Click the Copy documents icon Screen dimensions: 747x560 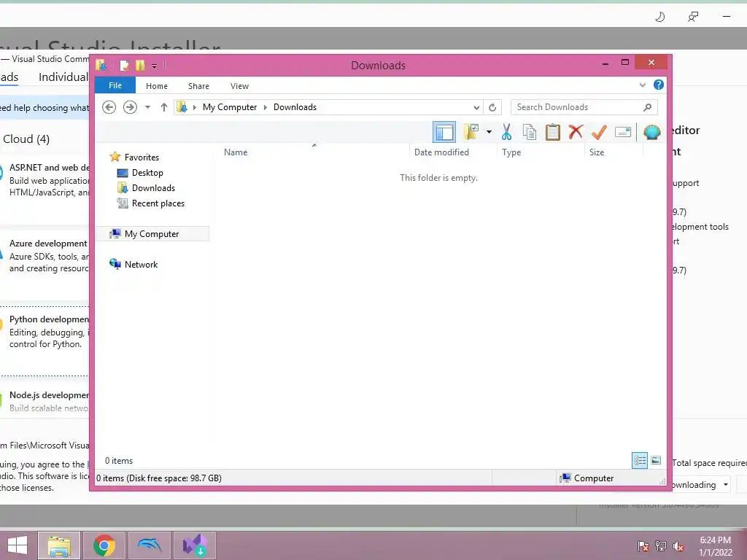(530, 132)
